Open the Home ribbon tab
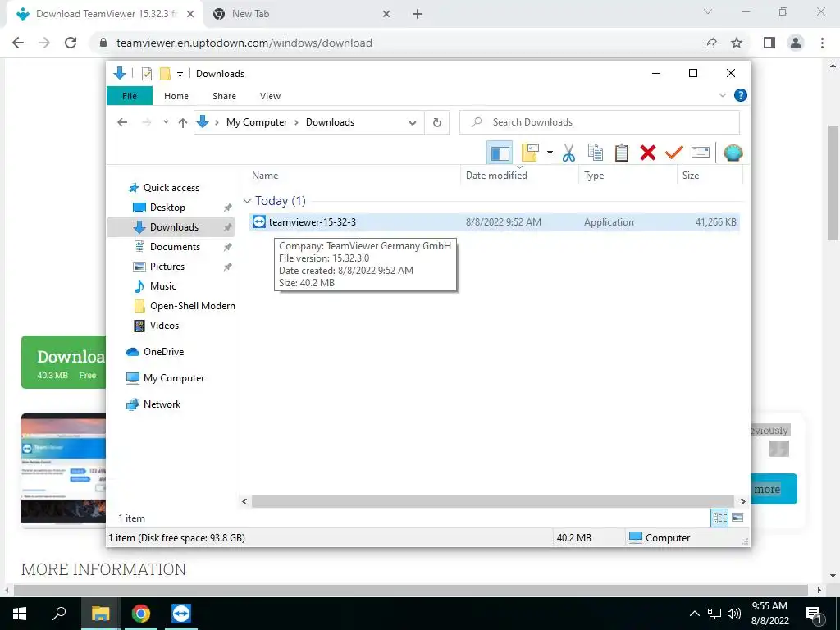Image resolution: width=840 pixels, height=630 pixels. pos(176,96)
